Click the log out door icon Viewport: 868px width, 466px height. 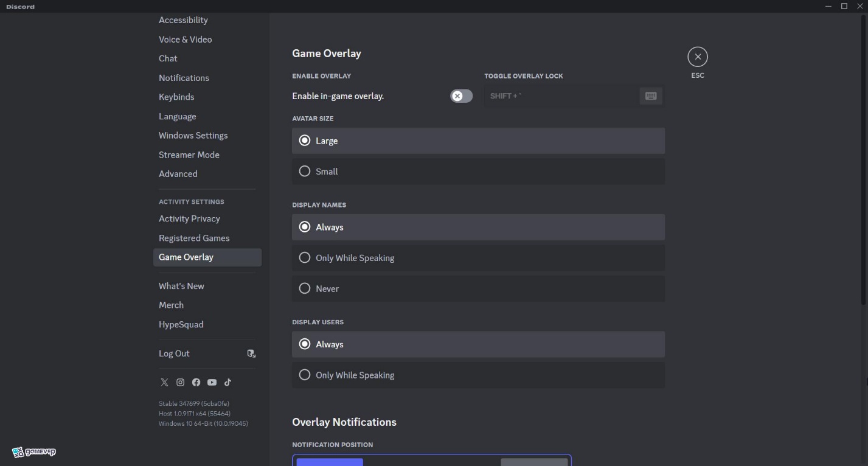click(x=251, y=353)
